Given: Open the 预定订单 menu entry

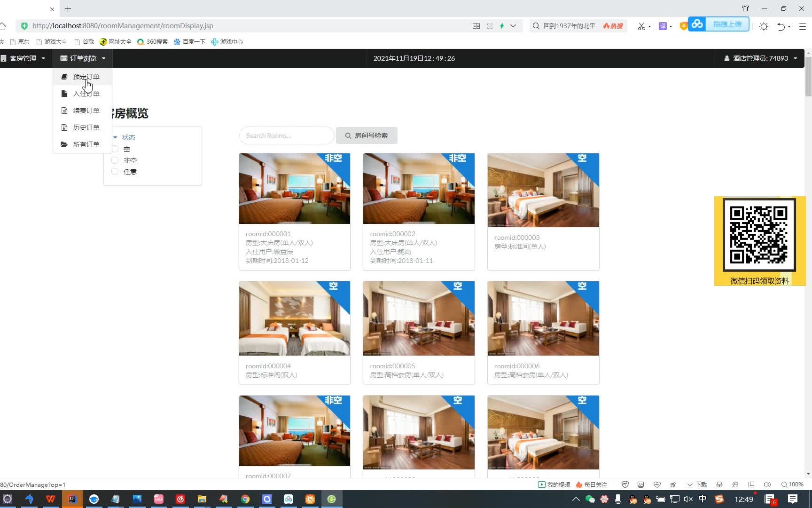Looking at the screenshot, I should click(82, 77).
